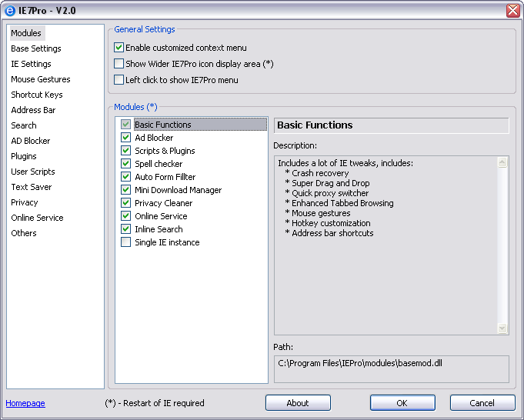Viewport: 524px width, 420px height.
Task: Click the description scrollbar down arrow
Action: pos(502,328)
